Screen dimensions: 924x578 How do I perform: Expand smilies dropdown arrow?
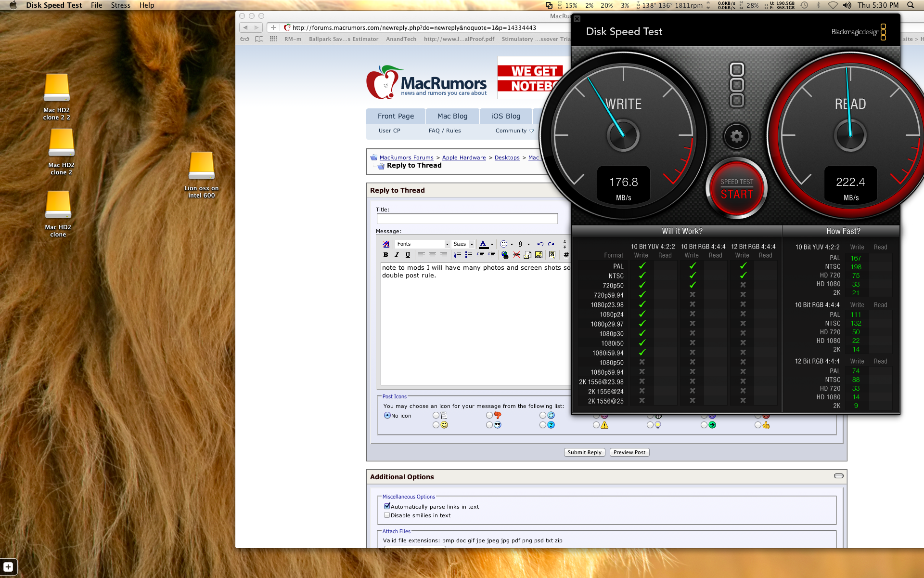pos(512,244)
